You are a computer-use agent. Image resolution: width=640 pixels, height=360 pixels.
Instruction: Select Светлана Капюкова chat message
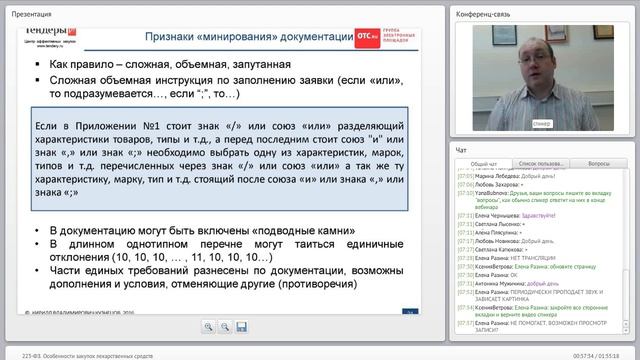pyautogui.click(x=493, y=249)
